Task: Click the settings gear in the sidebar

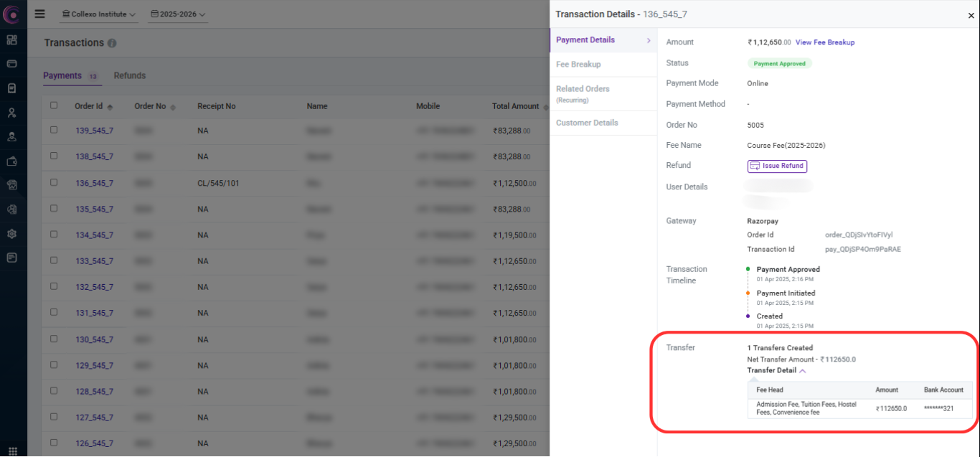Action: point(12,234)
